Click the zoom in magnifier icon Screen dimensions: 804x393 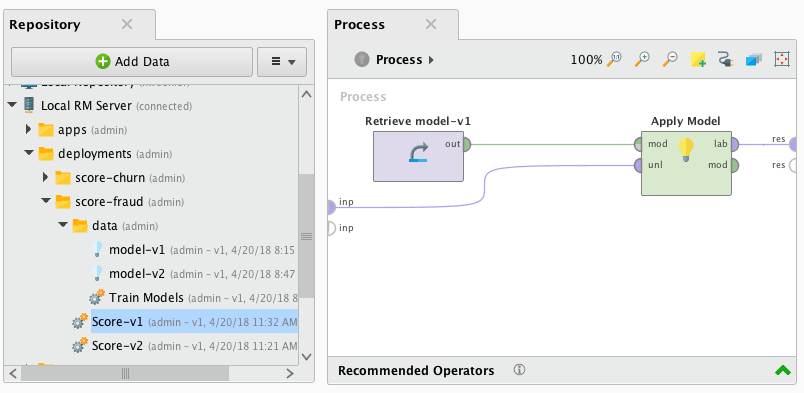pyautogui.click(x=642, y=60)
